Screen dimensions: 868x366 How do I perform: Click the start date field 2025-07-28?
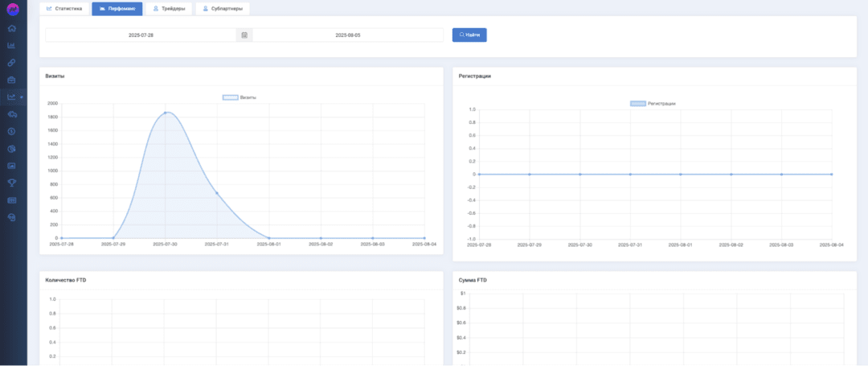tap(141, 35)
